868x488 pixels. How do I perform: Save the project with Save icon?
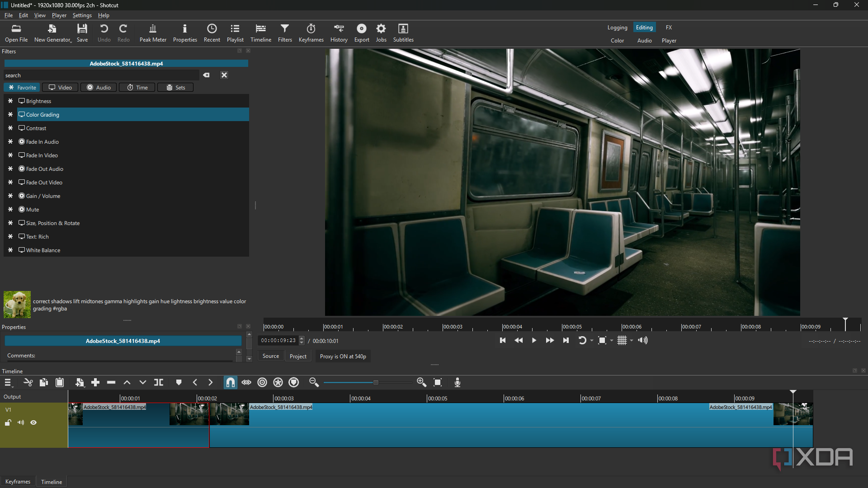pyautogui.click(x=82, y=33)
